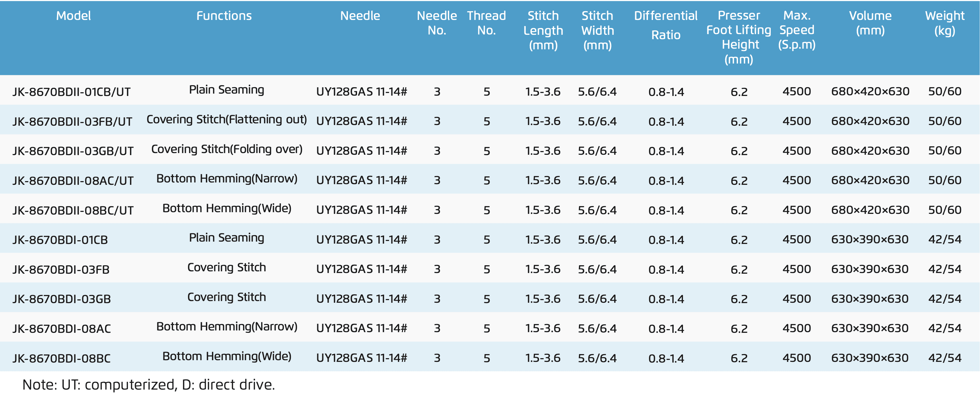Click weight 42/54 in JK-8670BDI-08AC row
This screenshot has height=396, width=980.
(945, 328)
